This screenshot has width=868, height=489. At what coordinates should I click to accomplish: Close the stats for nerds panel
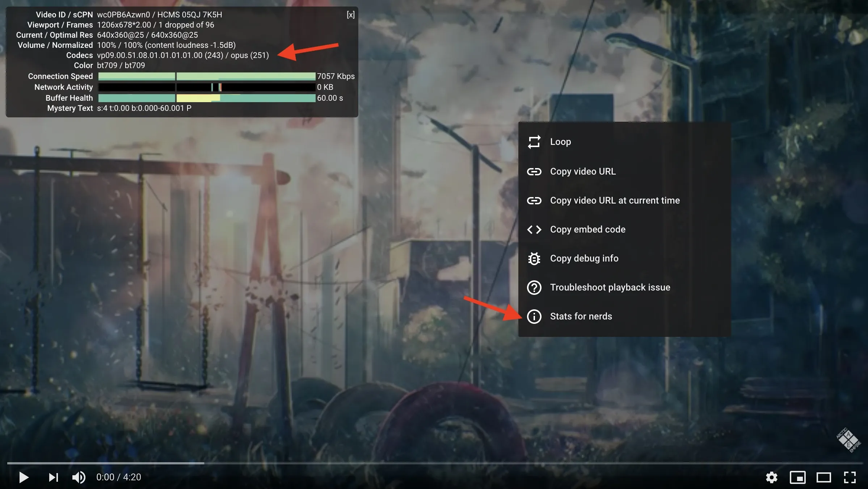point(350,15)
